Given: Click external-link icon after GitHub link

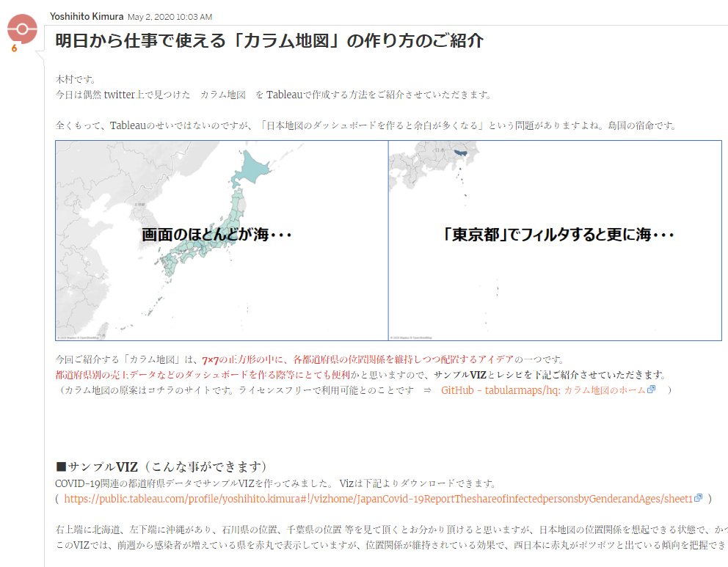Looking at the screenshot, I should point(652,389).
